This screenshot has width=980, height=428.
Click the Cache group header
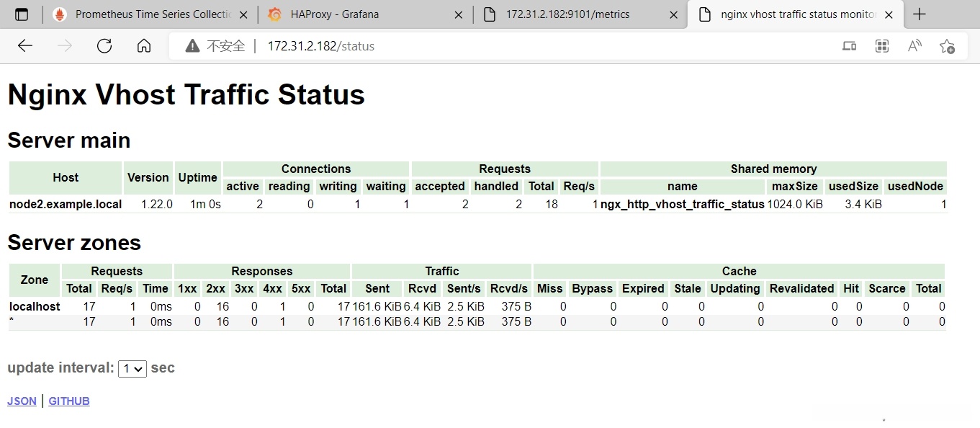[x=740, y=271]
